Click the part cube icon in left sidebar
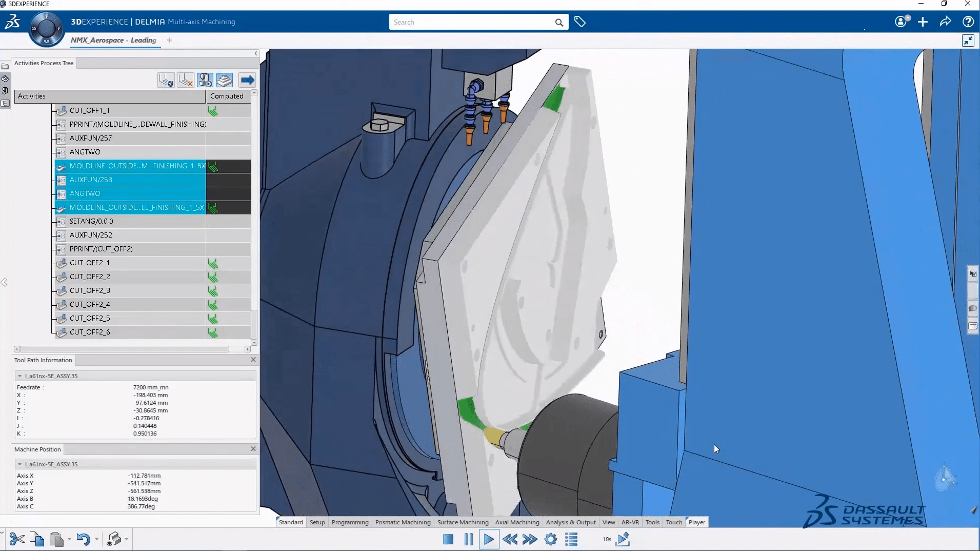The height and width of the screenshot is (551, 980). [x=5, y=78]
